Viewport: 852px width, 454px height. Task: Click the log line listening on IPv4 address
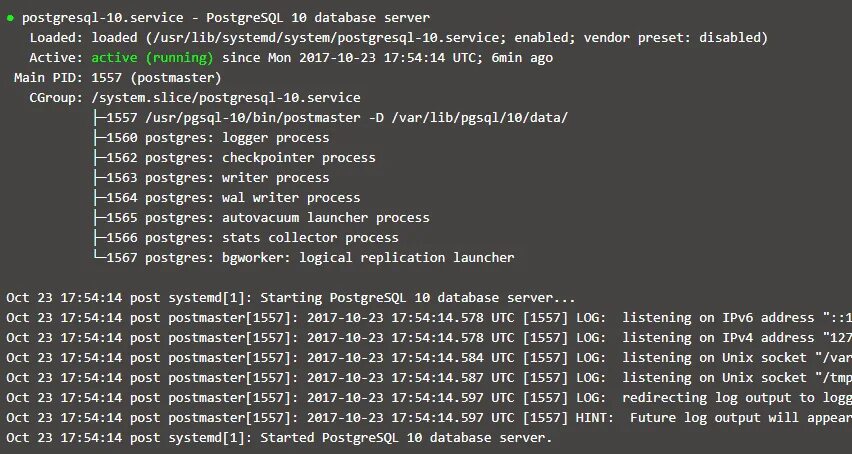429,338
